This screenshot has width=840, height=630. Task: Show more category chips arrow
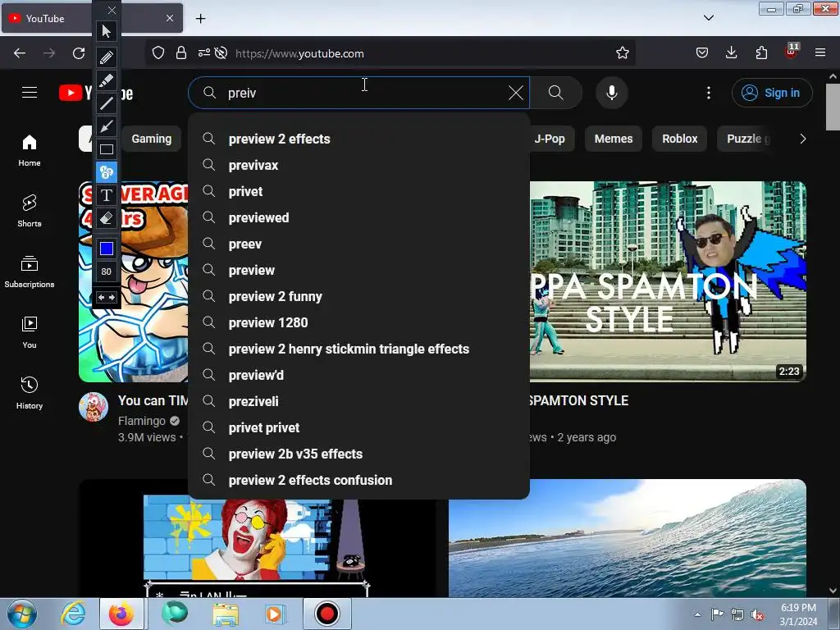(802, 139)
